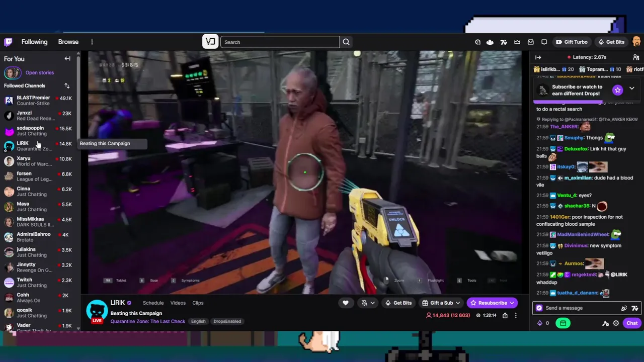Open Jinnytty channel in sidebar

(x=39, y=267)
